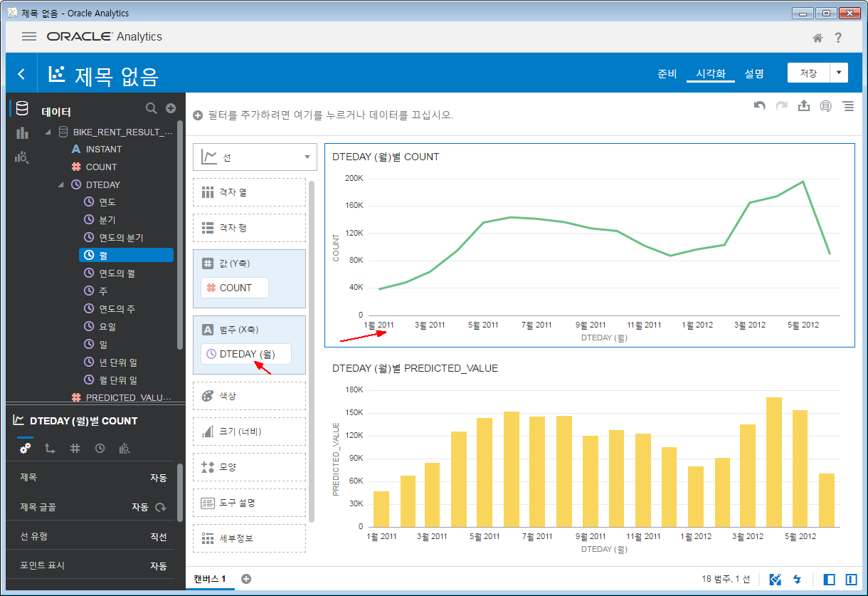The width and height of the screenshot is (868, 596).
Task: Select the INSTANT column
Action: [x=104, y=150]
